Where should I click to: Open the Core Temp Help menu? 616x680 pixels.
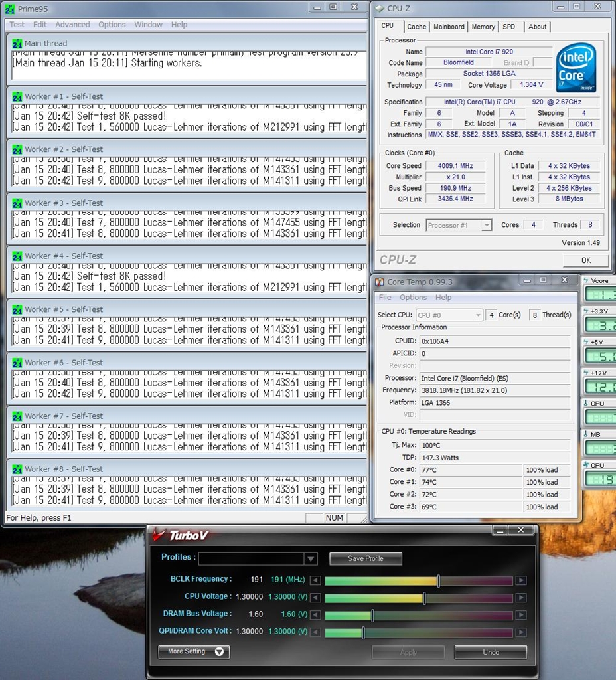tap(443, 297)
